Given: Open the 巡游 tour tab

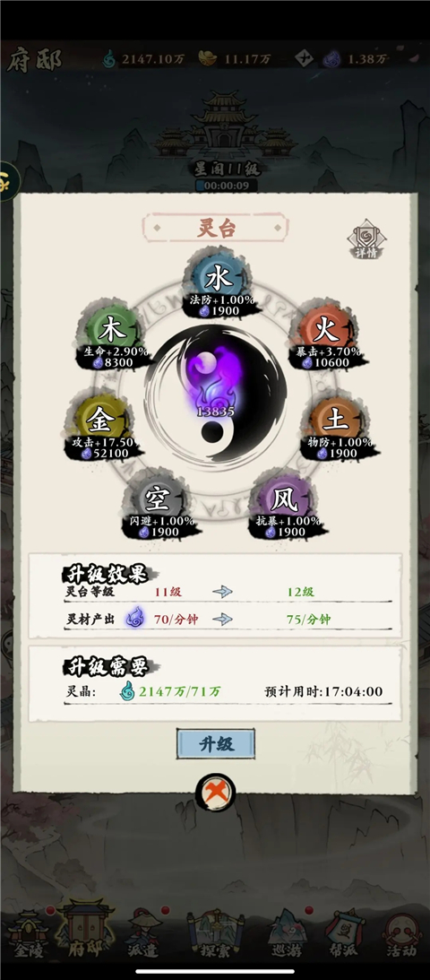Looking at the screenshot, I should [287, 934].
